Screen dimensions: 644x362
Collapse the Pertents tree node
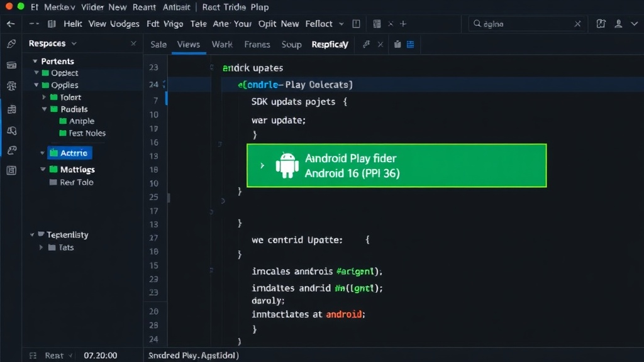(35, 61)
